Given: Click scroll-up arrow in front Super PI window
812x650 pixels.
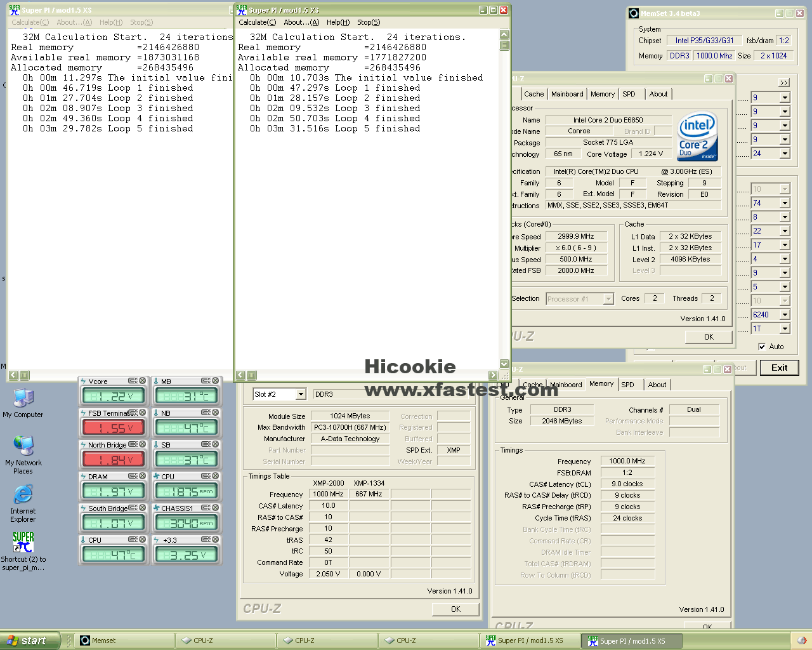Looking at the screenshot, I should point(504,35).
